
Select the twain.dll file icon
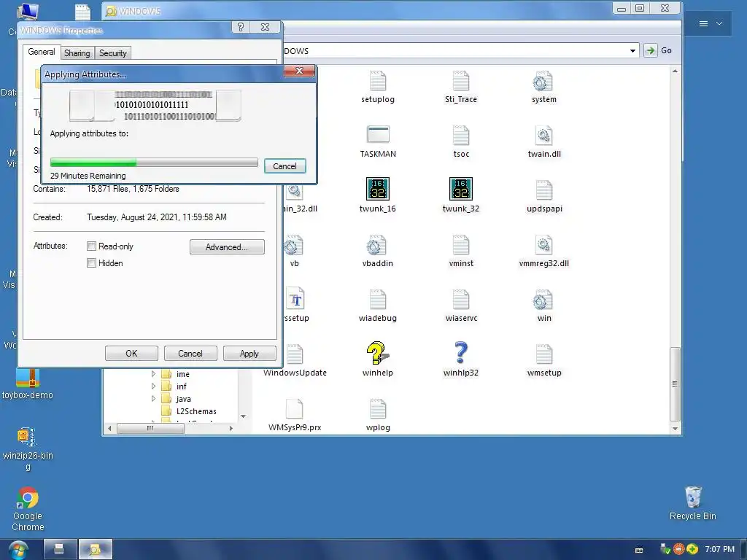point(543,136)
